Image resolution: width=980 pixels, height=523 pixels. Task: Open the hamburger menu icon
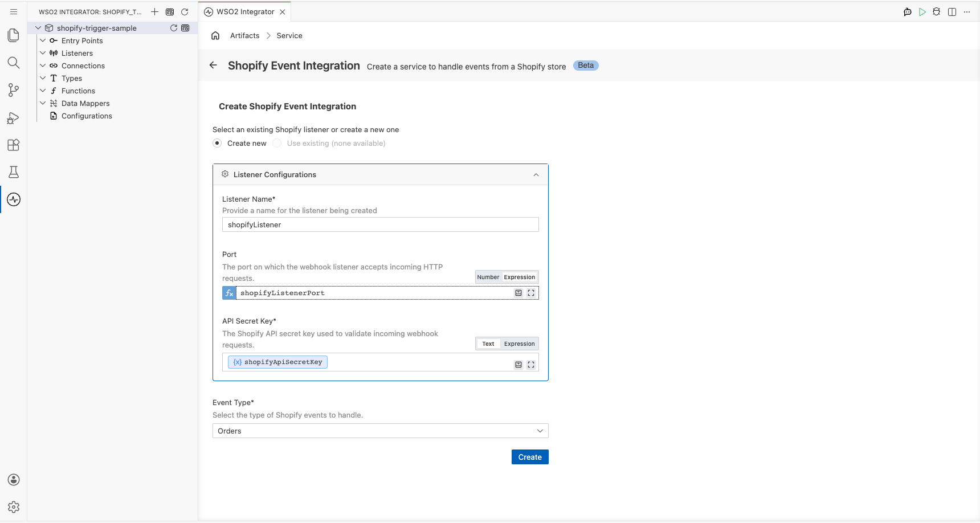click(14, 11)
